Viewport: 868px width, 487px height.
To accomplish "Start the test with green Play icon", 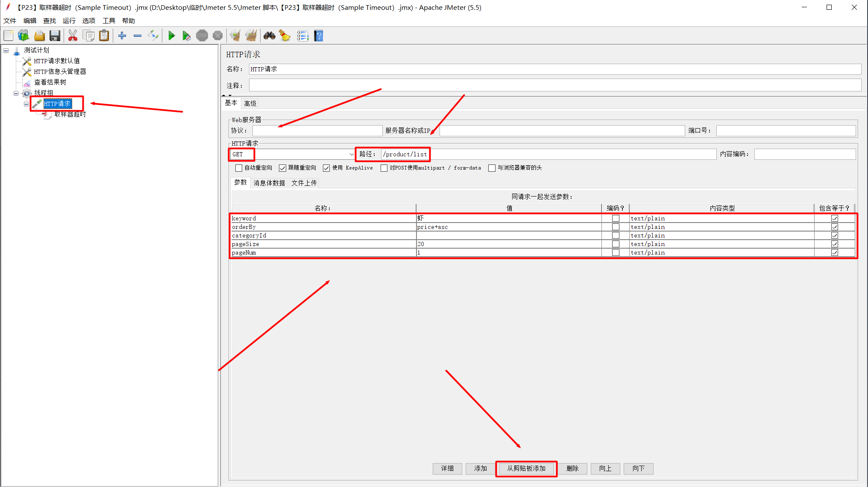I will [x=172, y=36].
